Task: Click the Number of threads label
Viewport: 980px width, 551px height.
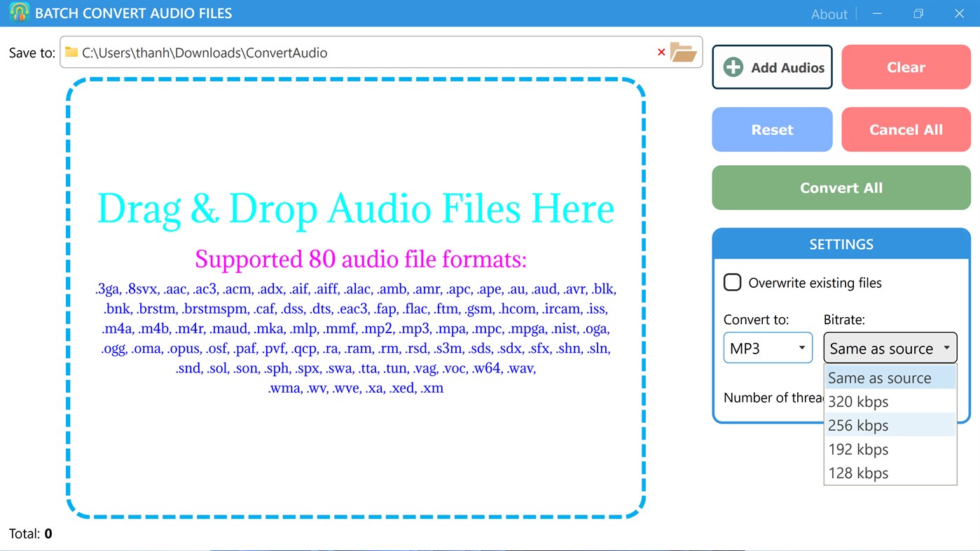Action: [774, 398]
